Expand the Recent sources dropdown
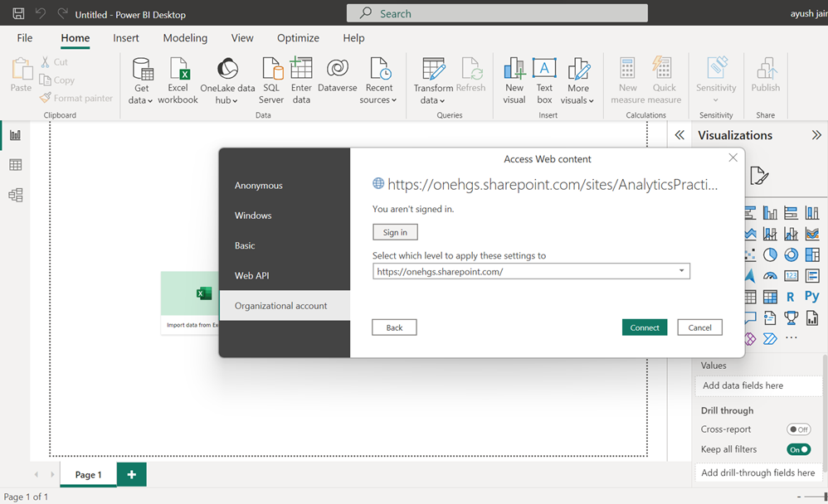Screen dimensions: 828x504 tap(394, 100)
